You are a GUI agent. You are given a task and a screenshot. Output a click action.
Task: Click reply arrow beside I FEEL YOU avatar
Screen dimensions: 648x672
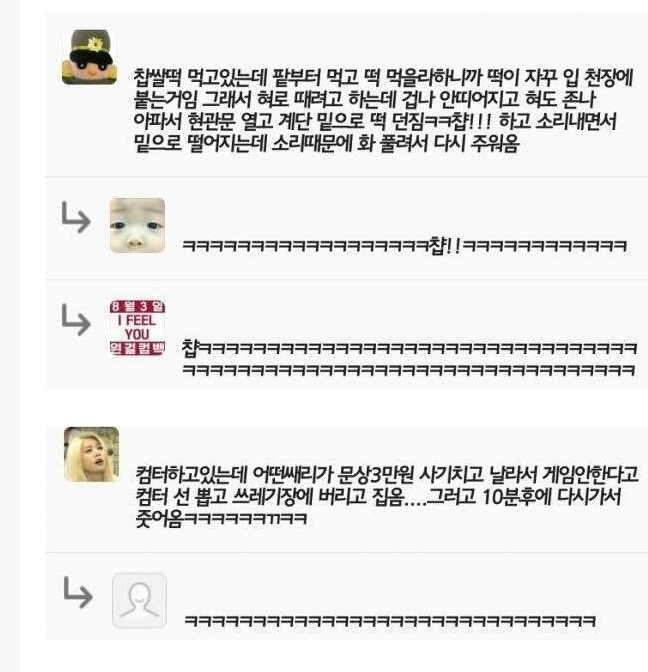pyautogui.click(x=76, y=320)
